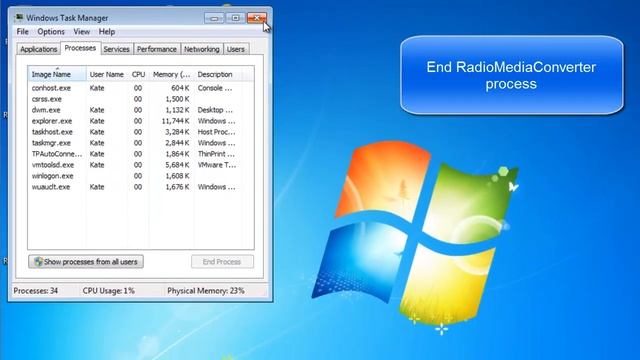640x360 pixels.
Task: Select the wuauclt.exe process row
Action: point(141,187)
